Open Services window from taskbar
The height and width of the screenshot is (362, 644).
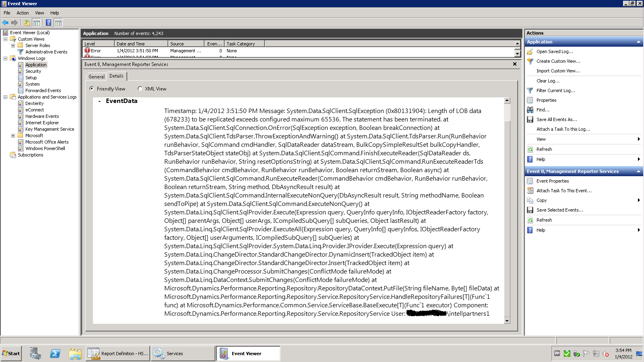(x=183, y=354)
